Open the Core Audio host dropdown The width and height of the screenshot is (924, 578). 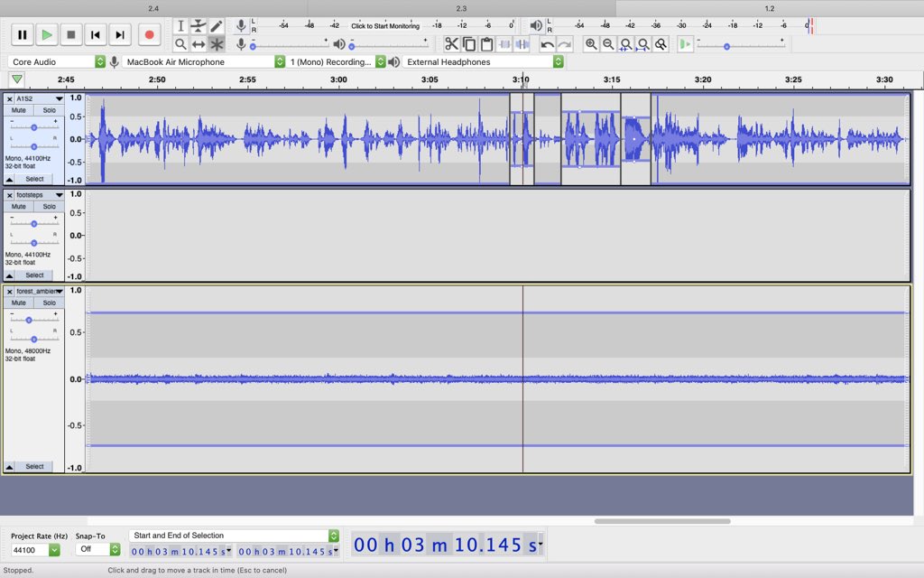point(57,62)
